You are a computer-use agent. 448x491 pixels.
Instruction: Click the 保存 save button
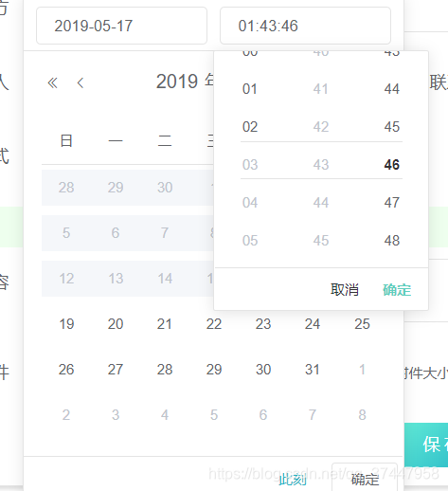coord(426,445)
